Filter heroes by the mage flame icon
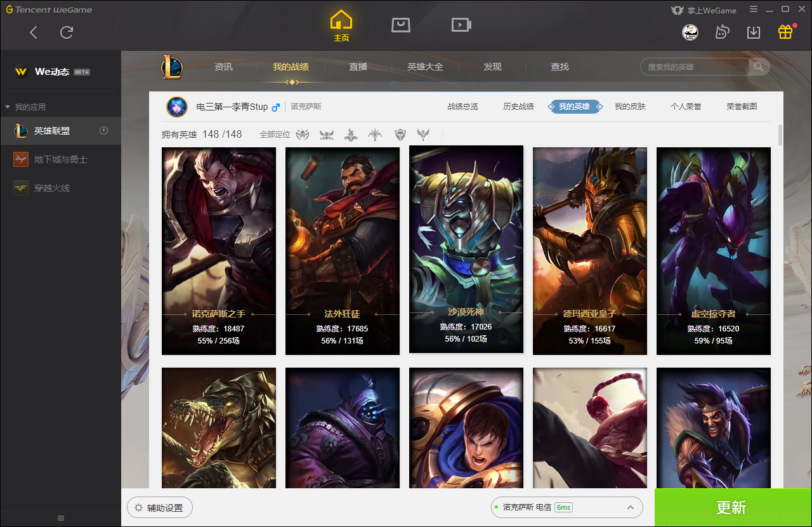Screen dimensions: 812x527 [351, 135]
